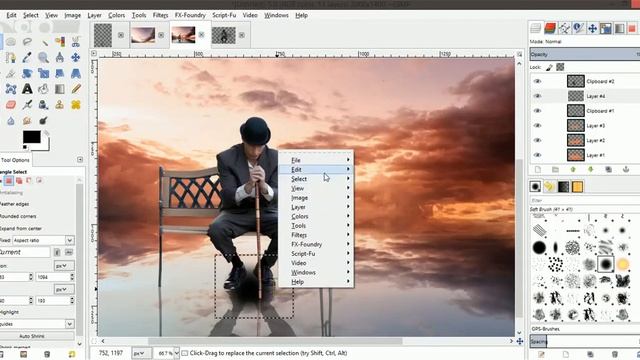Expand the Filters submenu in context menu

pyautogui.click(x=316, y=235)
